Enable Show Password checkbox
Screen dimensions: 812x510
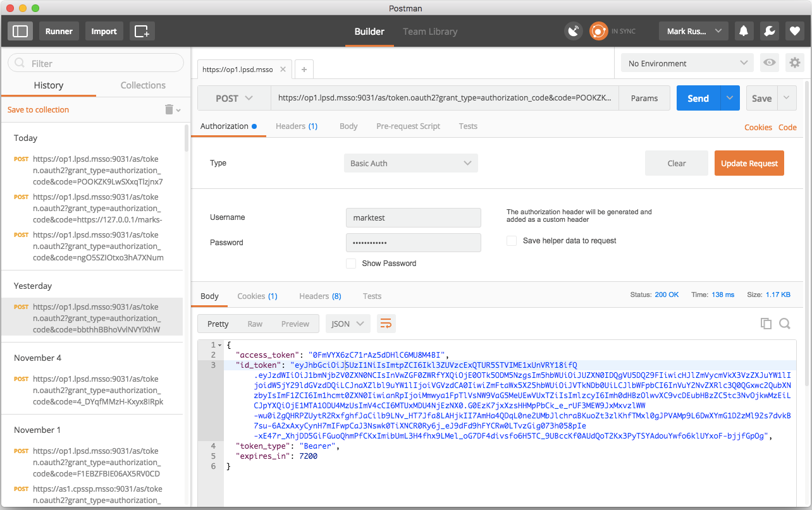click(x=351, y=263)
